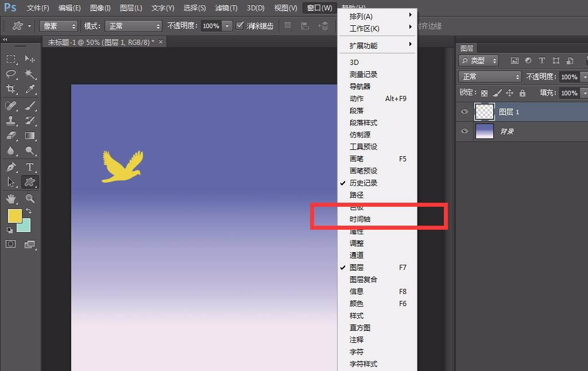The width and height of the screenshot is (588, 371).
Task: Select the Clone Stamp tool
Action: coord(11,121)
